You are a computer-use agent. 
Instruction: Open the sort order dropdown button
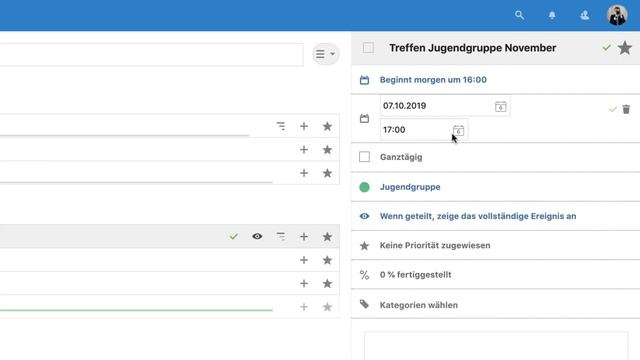click(x=325, y=54)
